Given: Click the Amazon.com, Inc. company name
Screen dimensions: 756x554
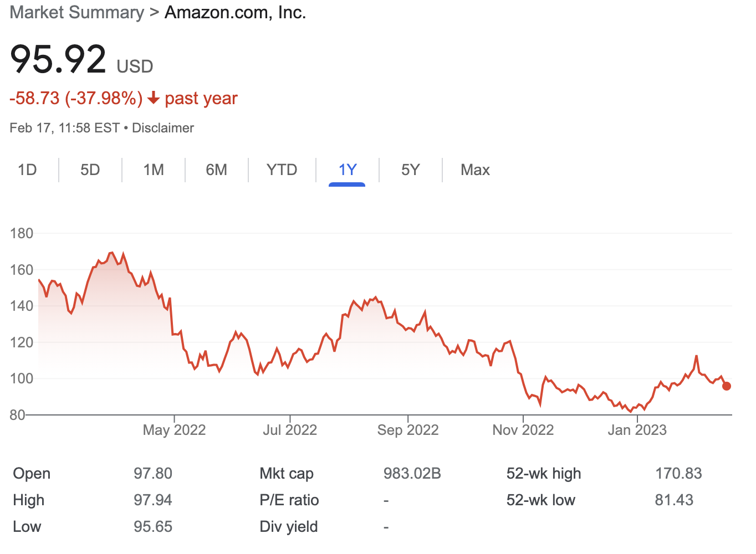Looking at the screenshot, I should coord(235,12).
